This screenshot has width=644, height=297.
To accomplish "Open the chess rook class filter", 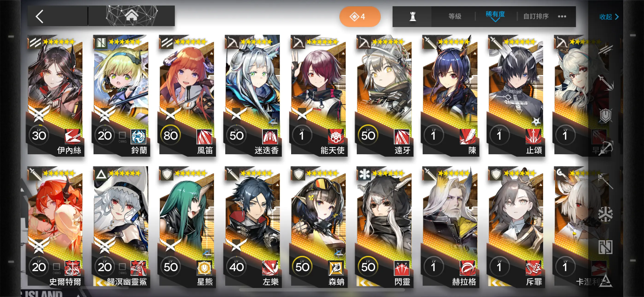I will click(x=413, y=17).
